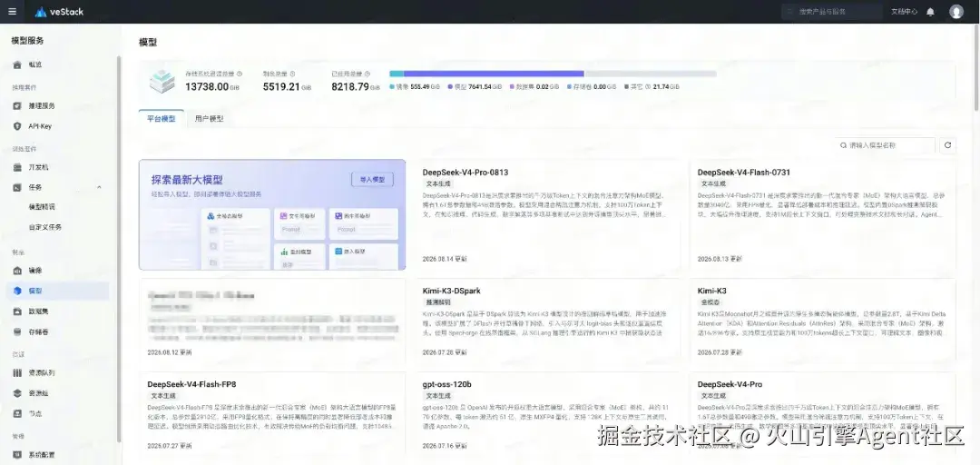The width and height of the screenshot is (980, 465).
Task: Open the notification bell
Action: point(931,12)
